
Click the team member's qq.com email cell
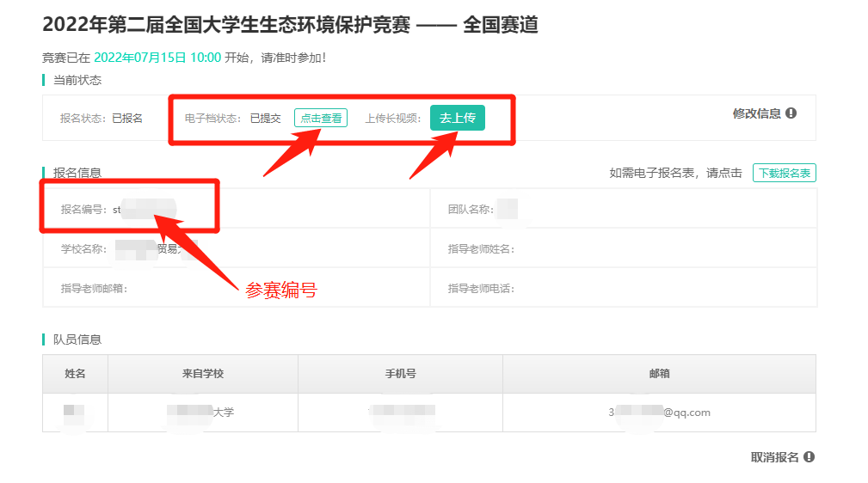click(x=659, y=413)
